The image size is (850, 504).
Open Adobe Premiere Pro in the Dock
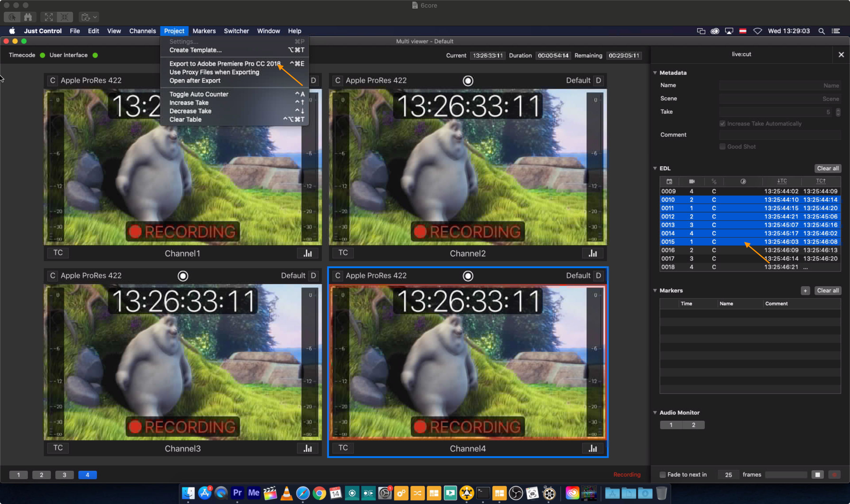(237, 493)
